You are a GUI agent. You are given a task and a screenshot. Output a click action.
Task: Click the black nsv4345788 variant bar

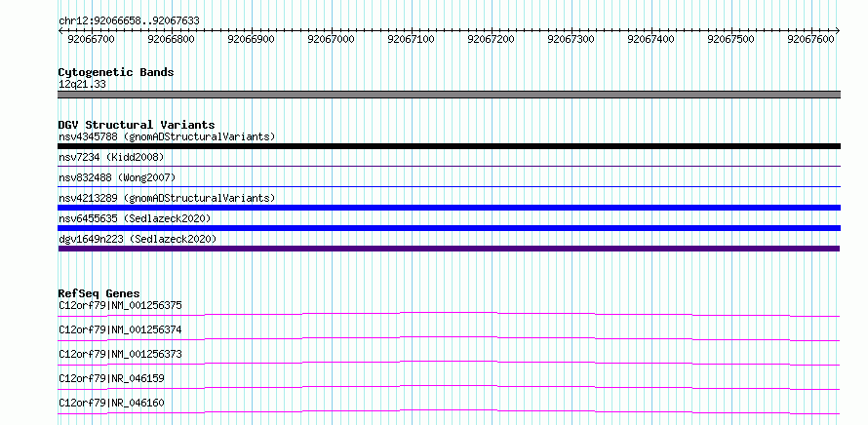[x=449, y=146]
